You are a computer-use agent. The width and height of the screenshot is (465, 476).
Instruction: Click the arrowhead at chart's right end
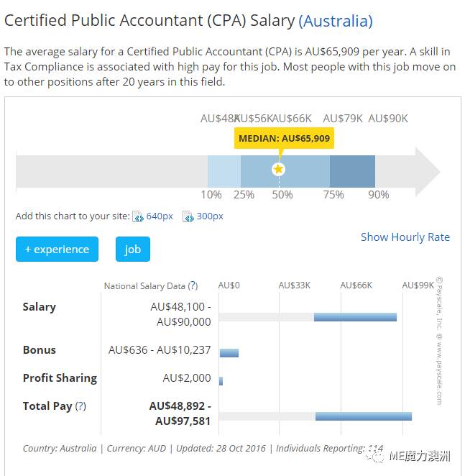428,172
